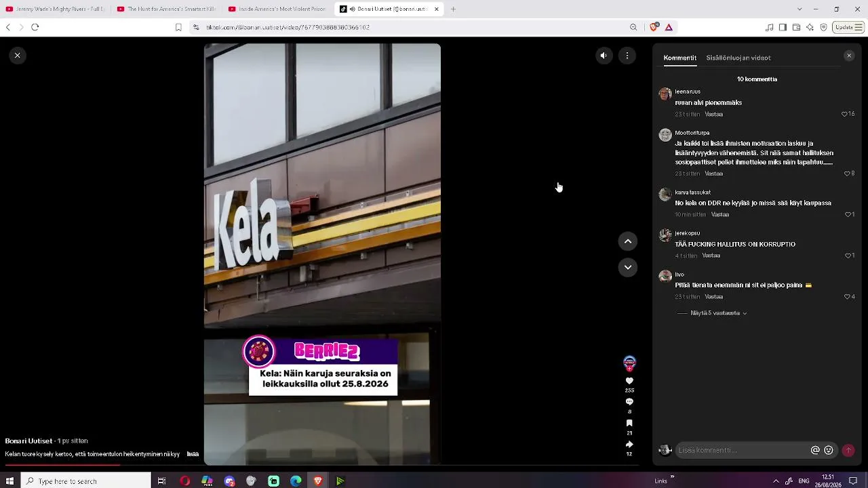Like jerekopsu's comment

click(848, 256)
